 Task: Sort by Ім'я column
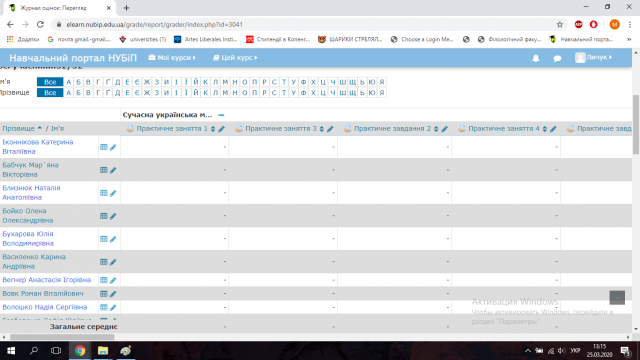[x=58, y=129]
